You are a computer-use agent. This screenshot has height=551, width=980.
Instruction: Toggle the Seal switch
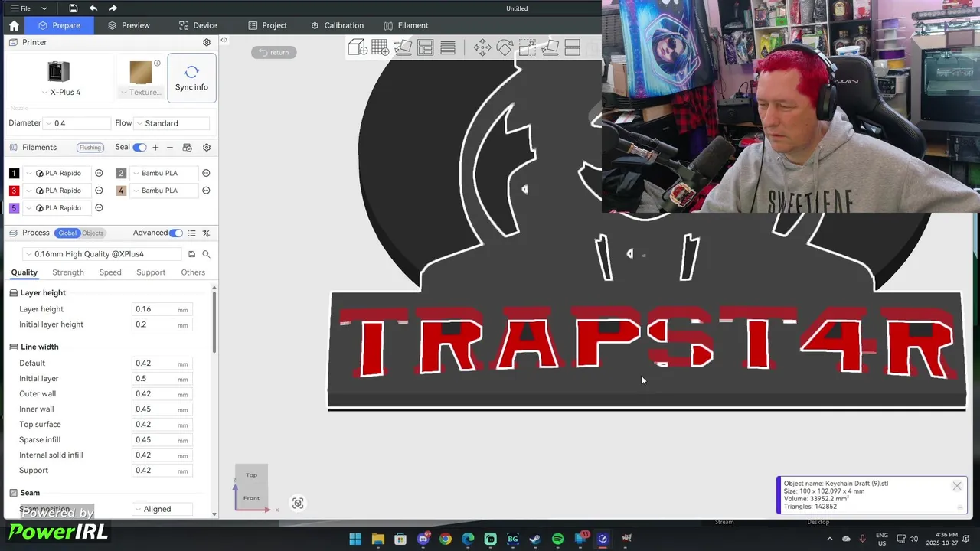139,147
